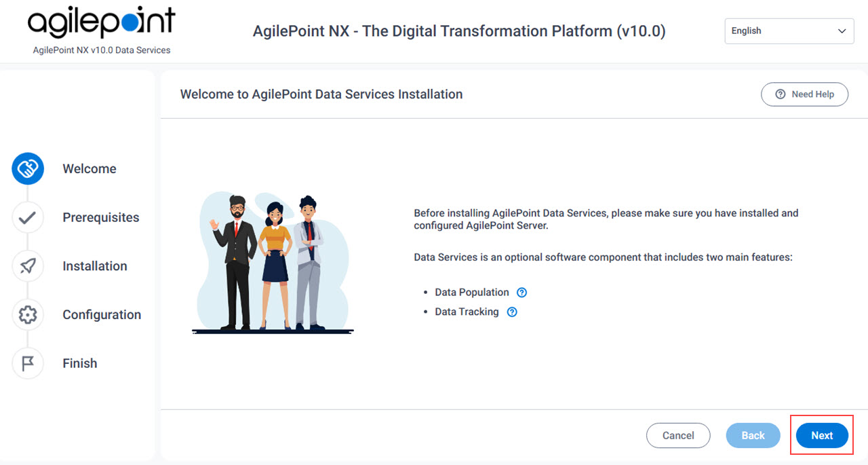Select the Welcome step label
Screen dimensions: 868x465
90,169
